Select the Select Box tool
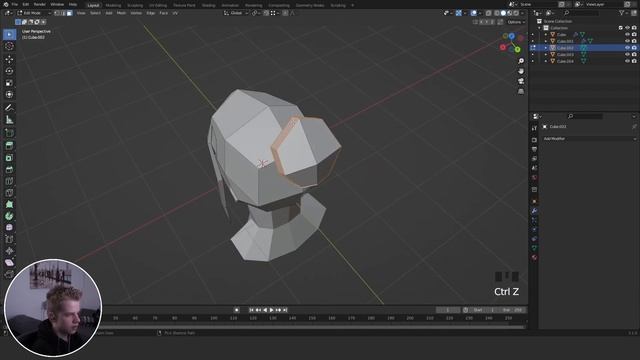 pos(9,35)
